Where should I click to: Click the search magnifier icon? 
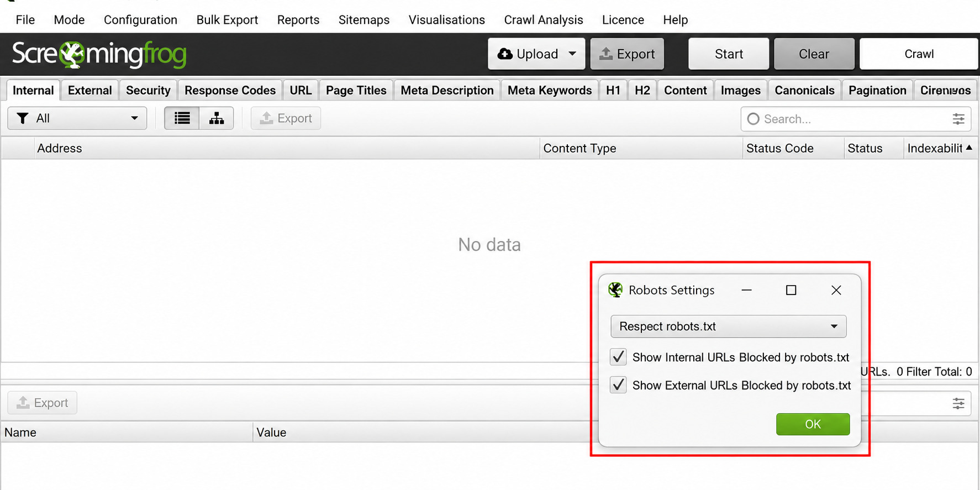pyautogui.click(x=753, y=119)
